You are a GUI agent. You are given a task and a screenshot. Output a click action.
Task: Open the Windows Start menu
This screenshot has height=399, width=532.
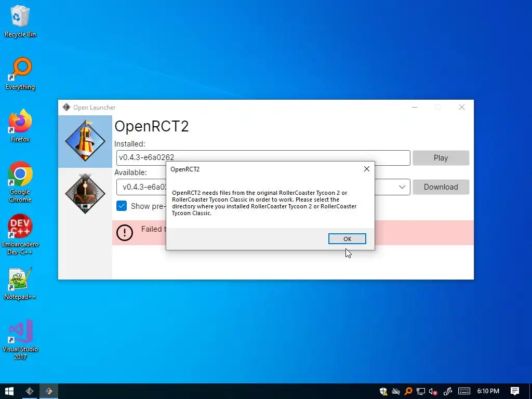tap(9, 391)
